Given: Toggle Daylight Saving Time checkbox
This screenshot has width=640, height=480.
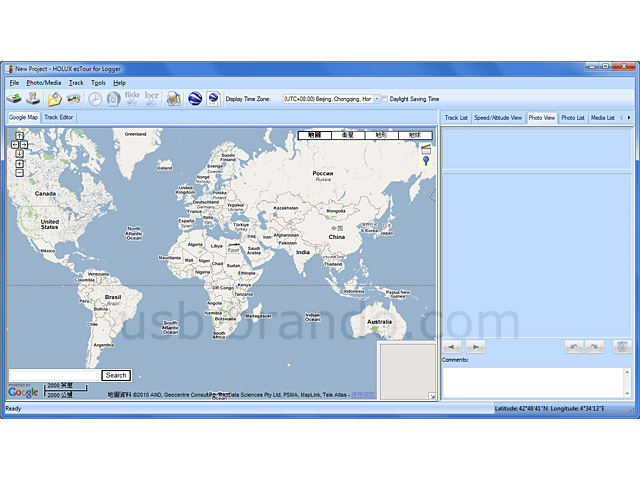Looking at the screenshot, I should pyautogui.click(x=384, y=99).
